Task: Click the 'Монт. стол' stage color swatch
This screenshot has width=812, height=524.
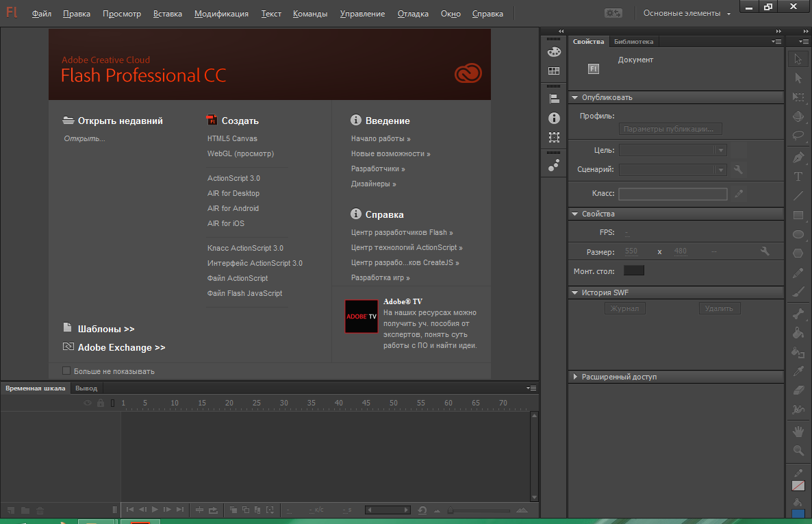Action: point(634,271)
